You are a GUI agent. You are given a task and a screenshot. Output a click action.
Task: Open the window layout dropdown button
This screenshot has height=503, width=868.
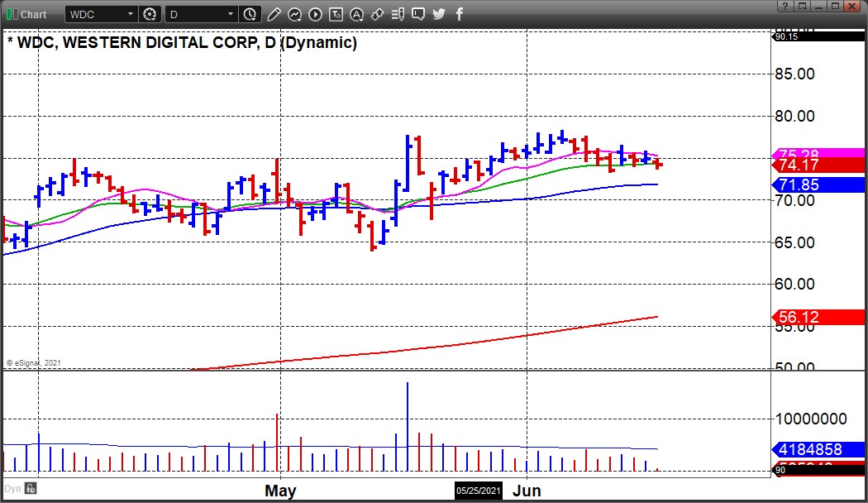point(802,6)
